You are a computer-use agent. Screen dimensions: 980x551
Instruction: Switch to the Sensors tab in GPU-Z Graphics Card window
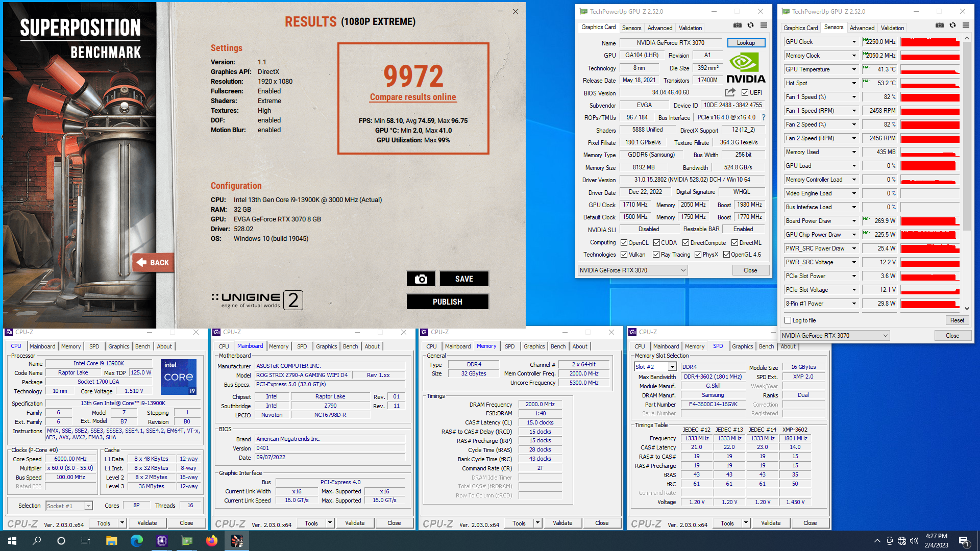coord(631,28)
